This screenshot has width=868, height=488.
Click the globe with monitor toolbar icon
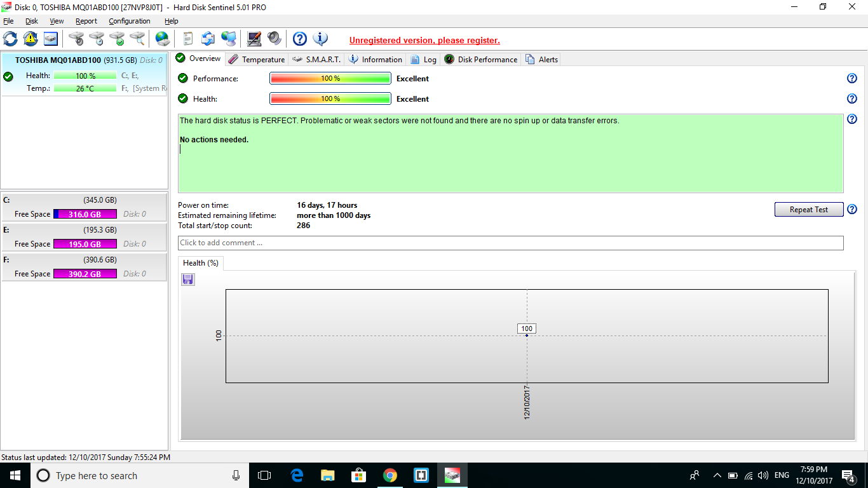[229, 39]
